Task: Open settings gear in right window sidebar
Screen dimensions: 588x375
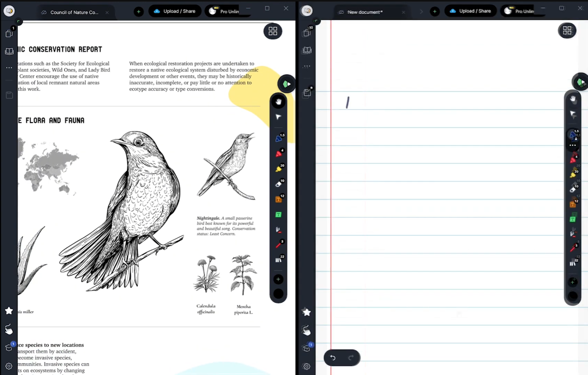Action: [306, 366]
